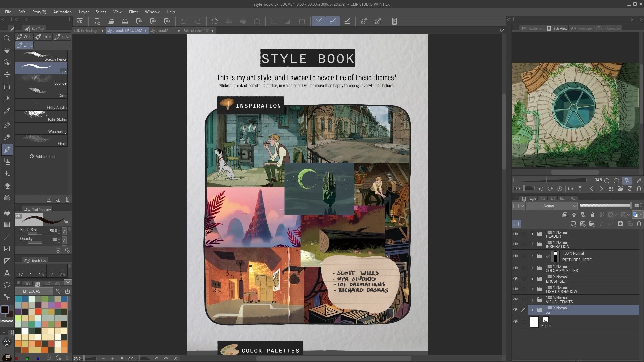644x362 pixels.
Task: Click the Clip Studio launcher icon
Action: tap(80, 21)
